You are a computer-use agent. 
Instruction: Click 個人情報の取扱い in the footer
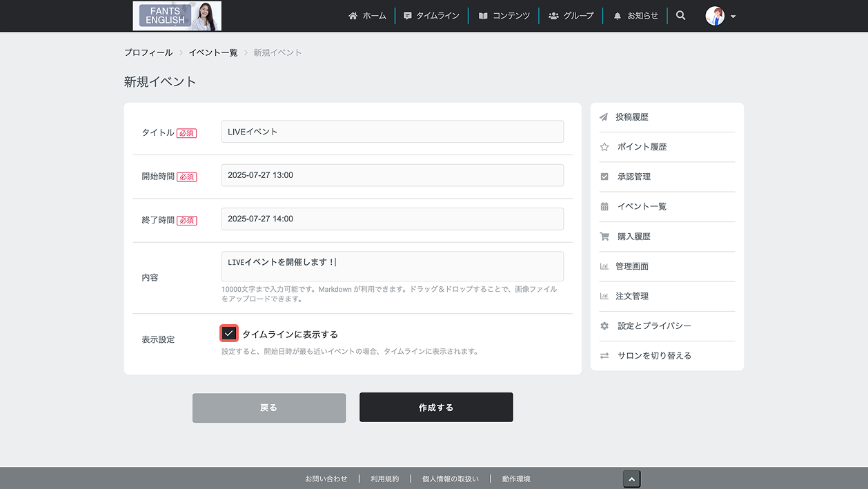450,479
